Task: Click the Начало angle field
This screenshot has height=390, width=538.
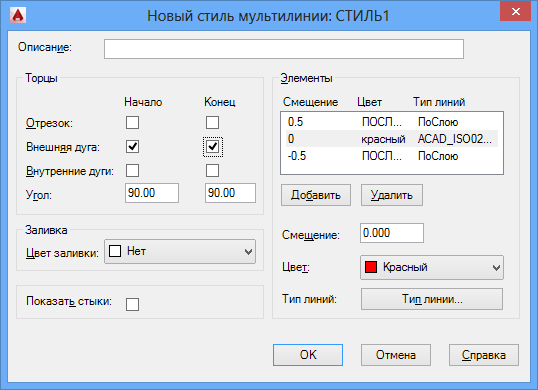Action: [152, 193]
